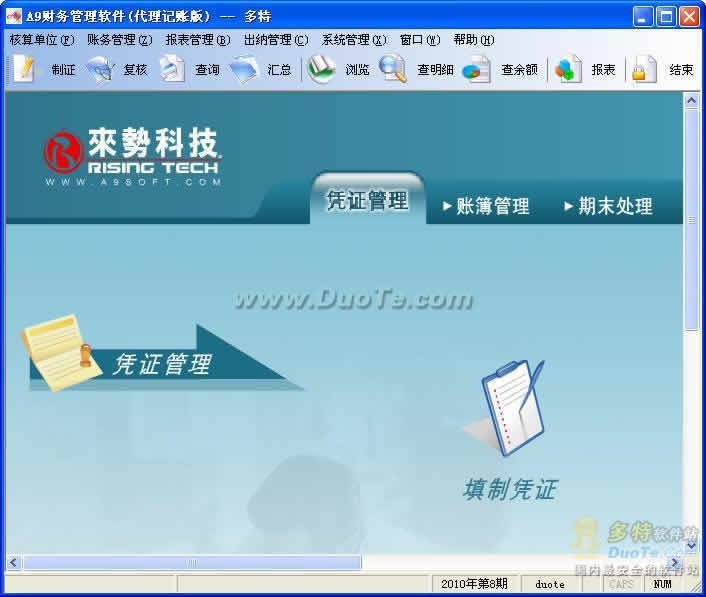The width and height of the screenshot is (706, 597).
Task: Click the 制证 pencil-and-paper icon
Action: click(x=24, y=69)
